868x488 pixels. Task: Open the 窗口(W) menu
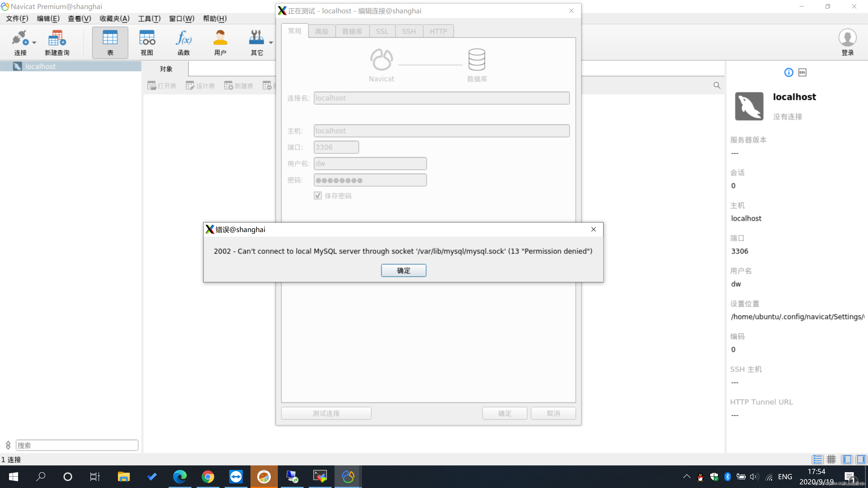click(x=182, y=19)
